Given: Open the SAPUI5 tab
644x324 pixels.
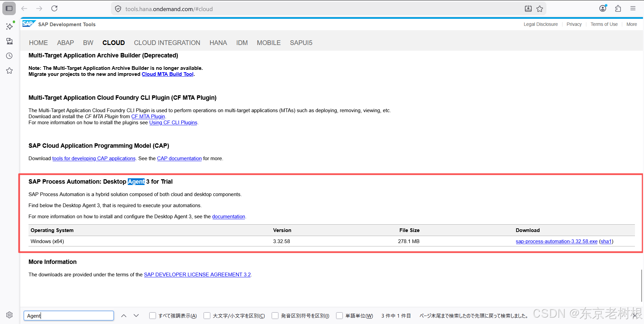Looking at the screenshot, I should pyautogui.click(x=301, y=43).
